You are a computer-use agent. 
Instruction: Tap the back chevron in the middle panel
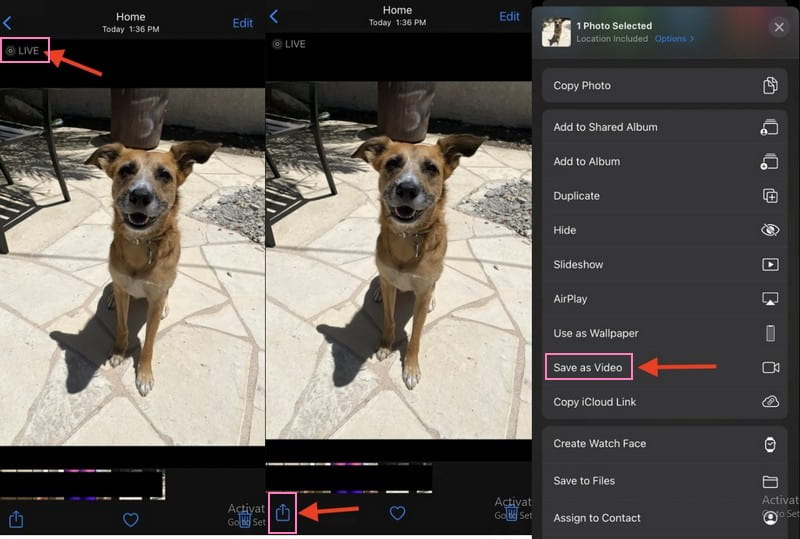click(274, 17)
